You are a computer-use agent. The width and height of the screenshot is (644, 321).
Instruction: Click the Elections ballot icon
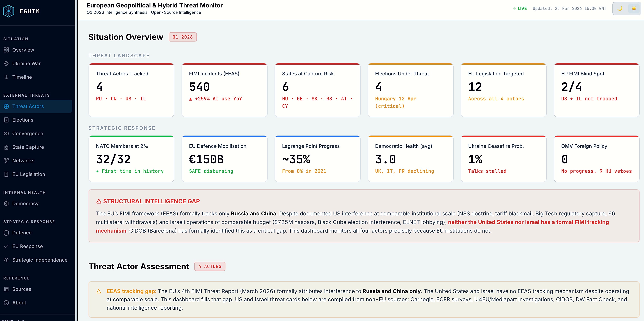pos(6,120)
